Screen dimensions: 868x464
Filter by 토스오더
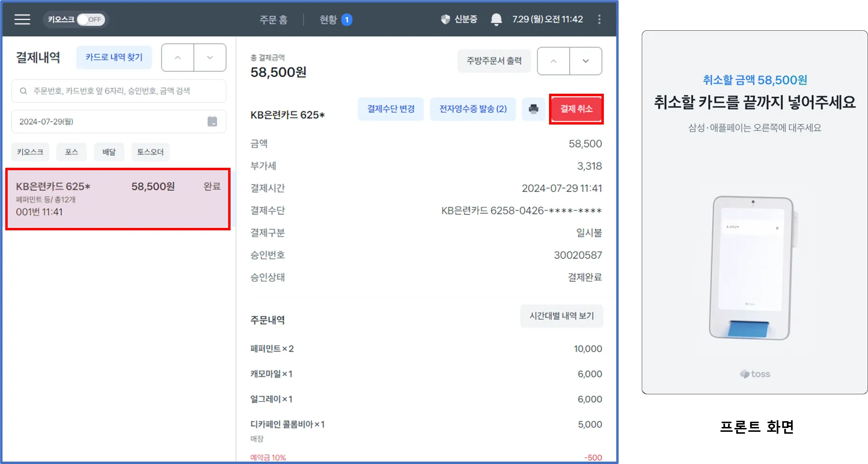coord(150,152)
